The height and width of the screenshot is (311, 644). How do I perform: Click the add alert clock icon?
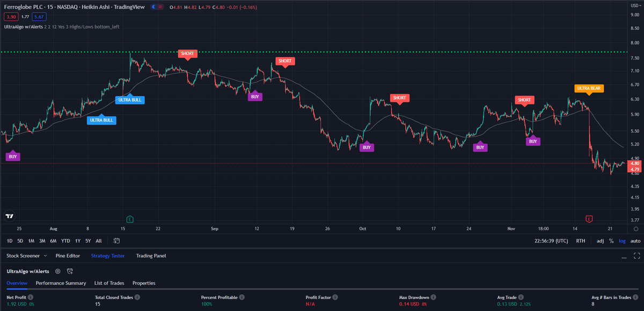coord(70,271)
